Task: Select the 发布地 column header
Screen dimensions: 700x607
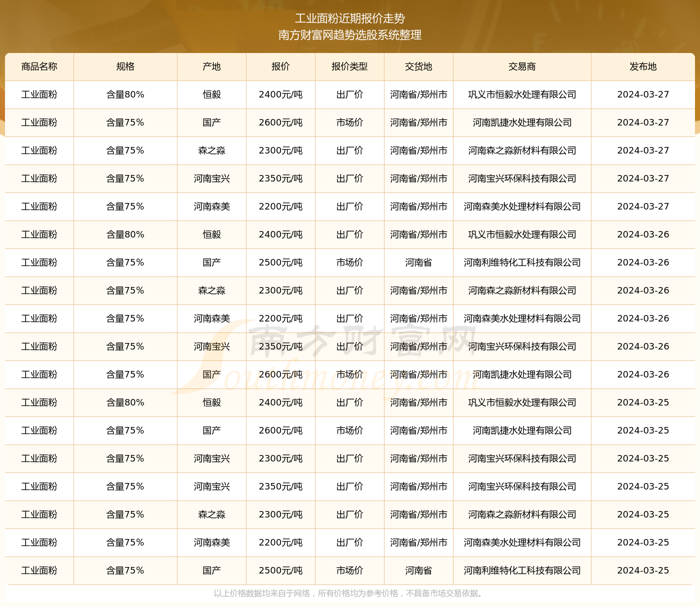Action: 643,66
